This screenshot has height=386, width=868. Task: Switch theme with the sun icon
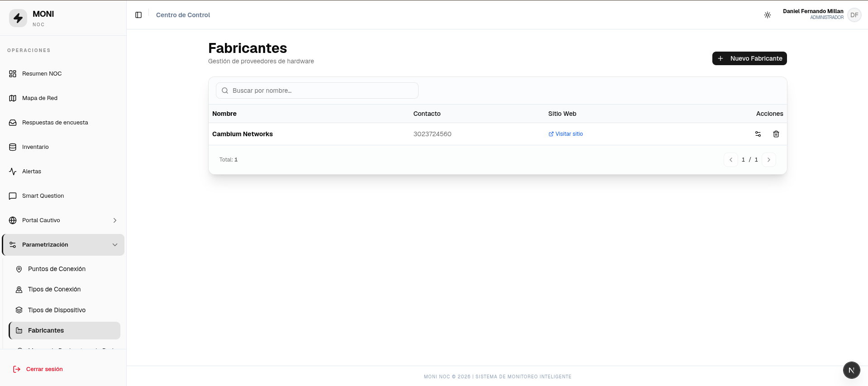click(x=768, y=15)
